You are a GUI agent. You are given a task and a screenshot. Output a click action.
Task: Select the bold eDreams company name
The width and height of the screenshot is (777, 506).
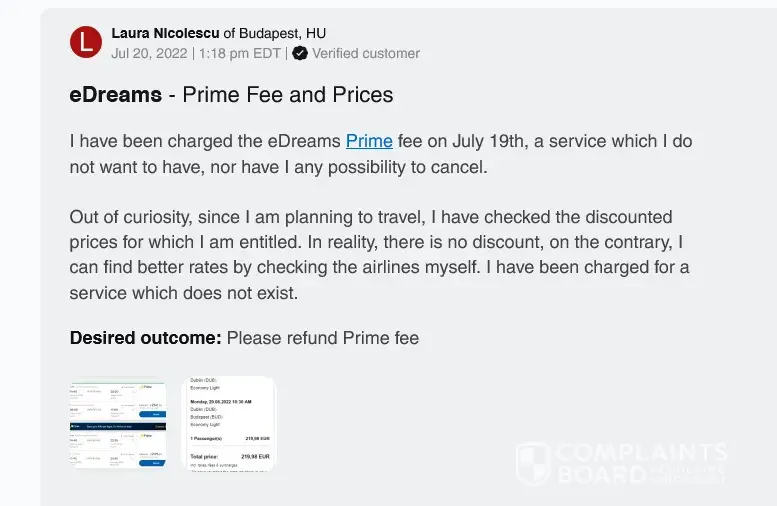click(115, 95)
